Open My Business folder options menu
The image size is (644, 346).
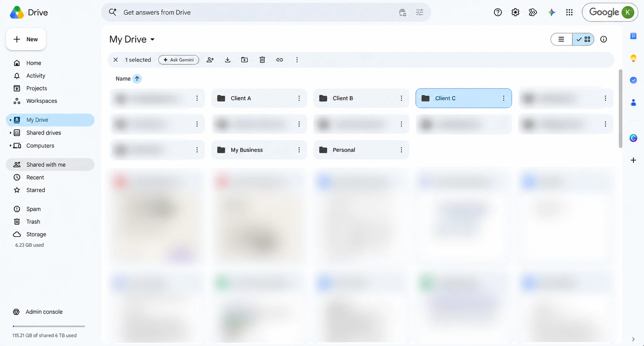coord(299,150)
